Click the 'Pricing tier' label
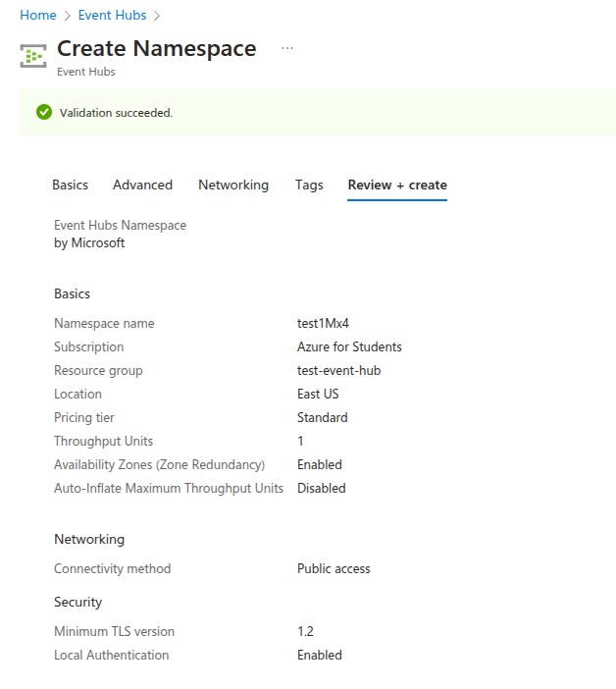Image resolution: width=616 pixels, height=689 pixels. 83,418
